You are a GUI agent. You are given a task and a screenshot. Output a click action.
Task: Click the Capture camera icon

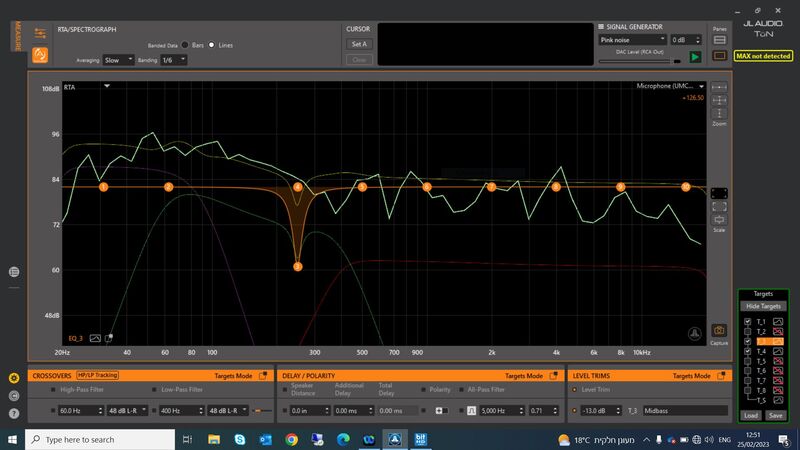(719, 331)
